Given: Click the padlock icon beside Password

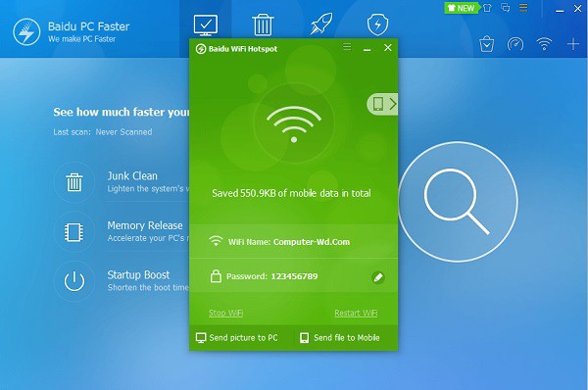Looking at the screenshot, I should pos(216,276).
